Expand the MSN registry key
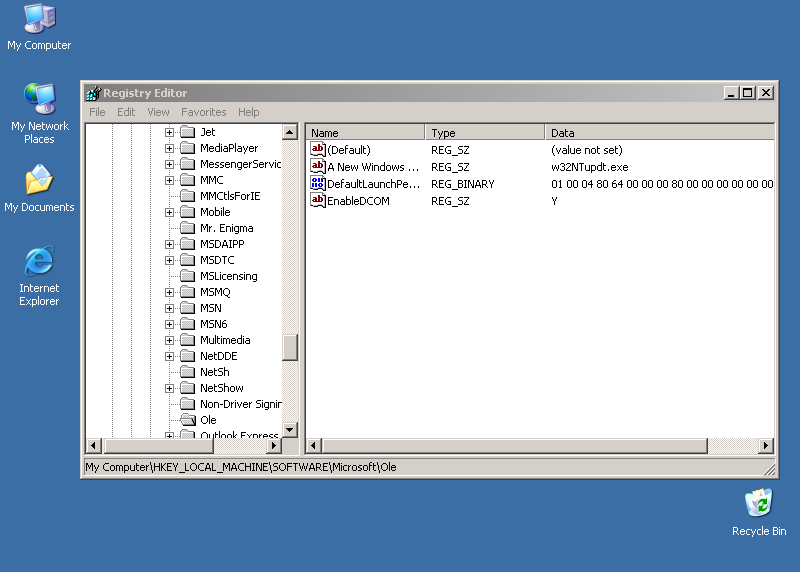The height and width of the screenshot is (572, 800). 169,309
